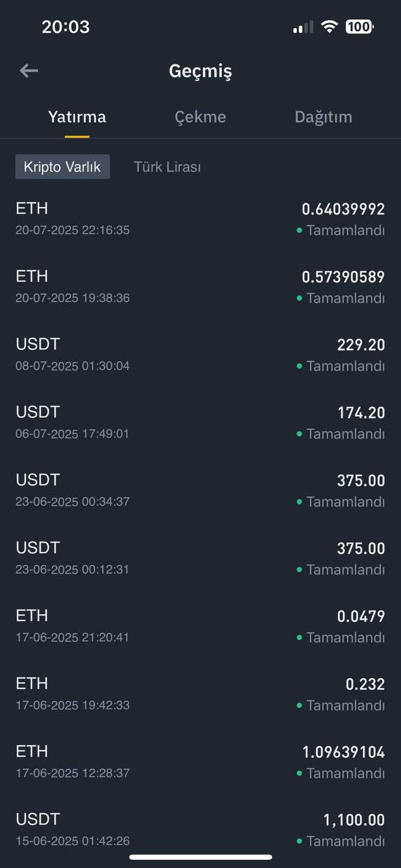
Task: Open the ETH deposit of 0.57390589
Action: tap(200, 286)
